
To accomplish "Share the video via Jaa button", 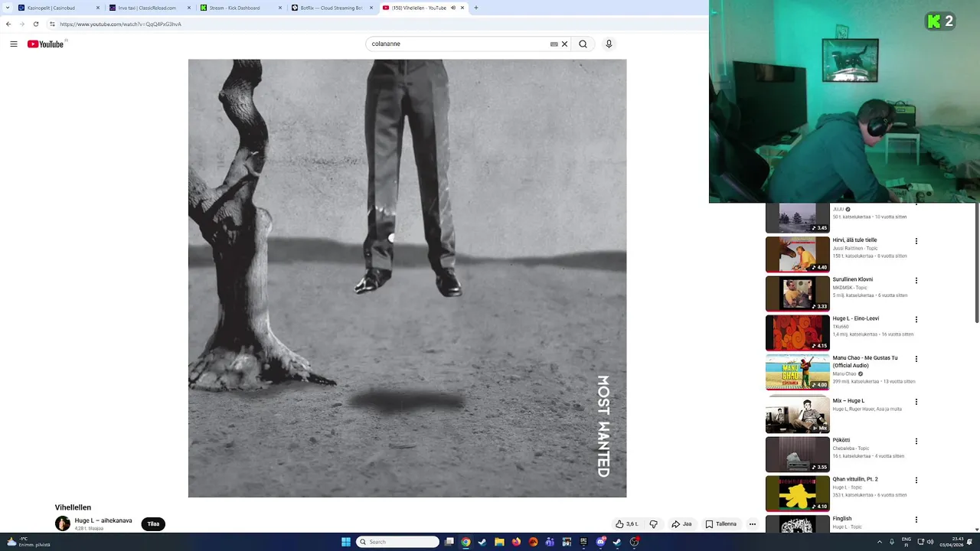I will [x=681, y=524].
